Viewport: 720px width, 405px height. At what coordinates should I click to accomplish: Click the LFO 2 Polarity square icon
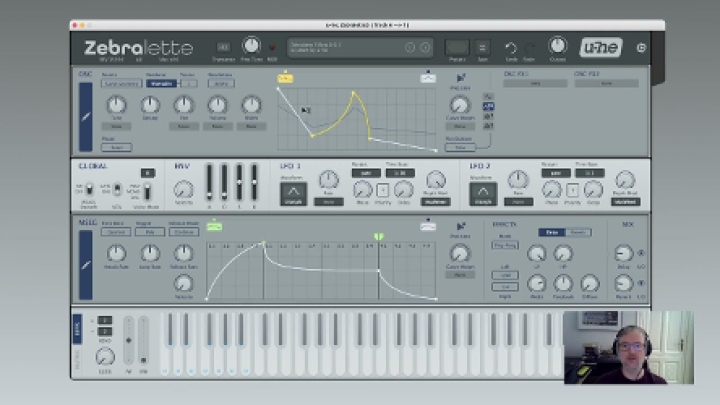pos(572,190)
